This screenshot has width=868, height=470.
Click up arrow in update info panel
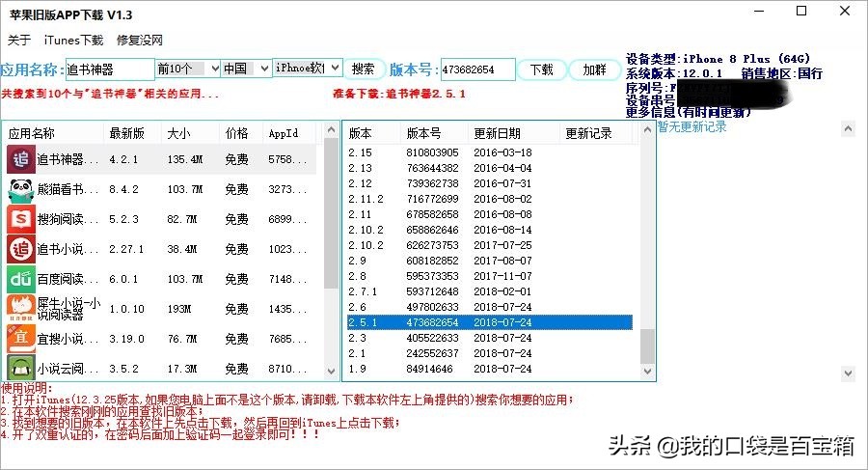(x=848, y=129)
